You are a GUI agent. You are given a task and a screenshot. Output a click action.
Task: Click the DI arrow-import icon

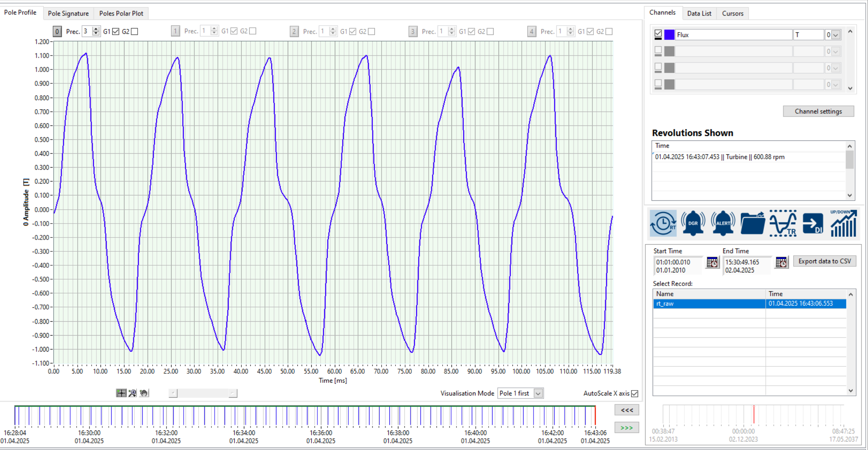coord(813,223)
